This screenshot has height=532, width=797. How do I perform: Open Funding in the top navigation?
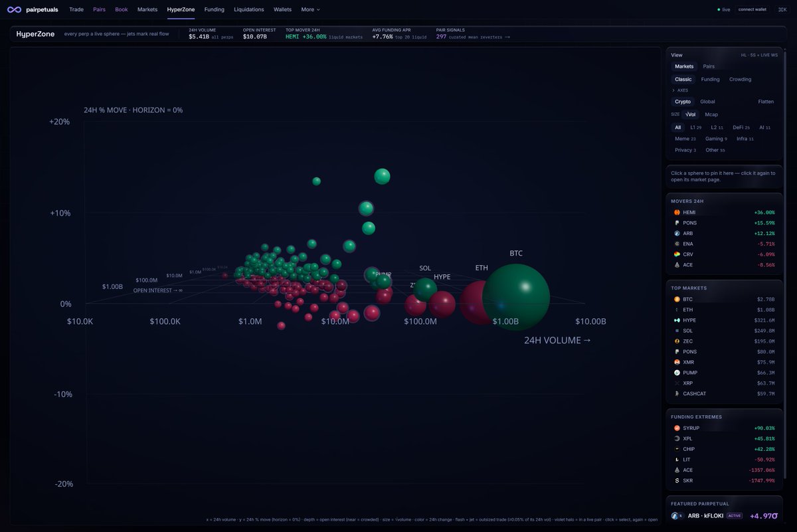pos(215,9)
